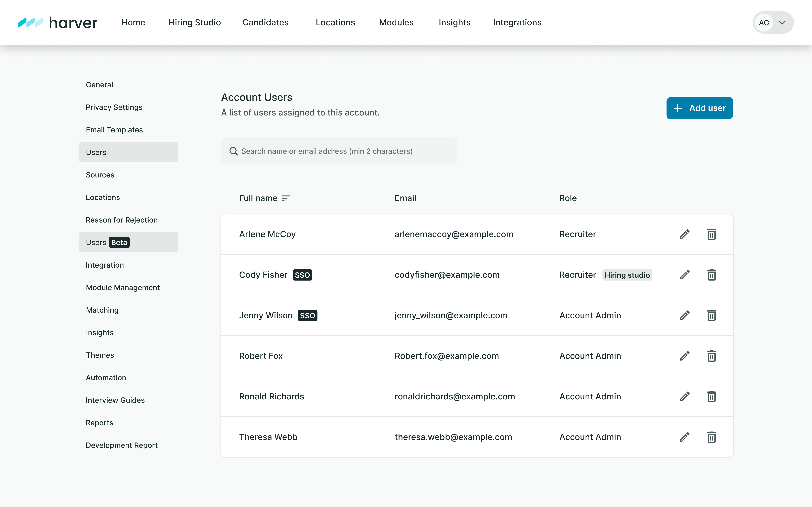
Task: Open the AG profile dropdown
Action: [x=773, y=23]
